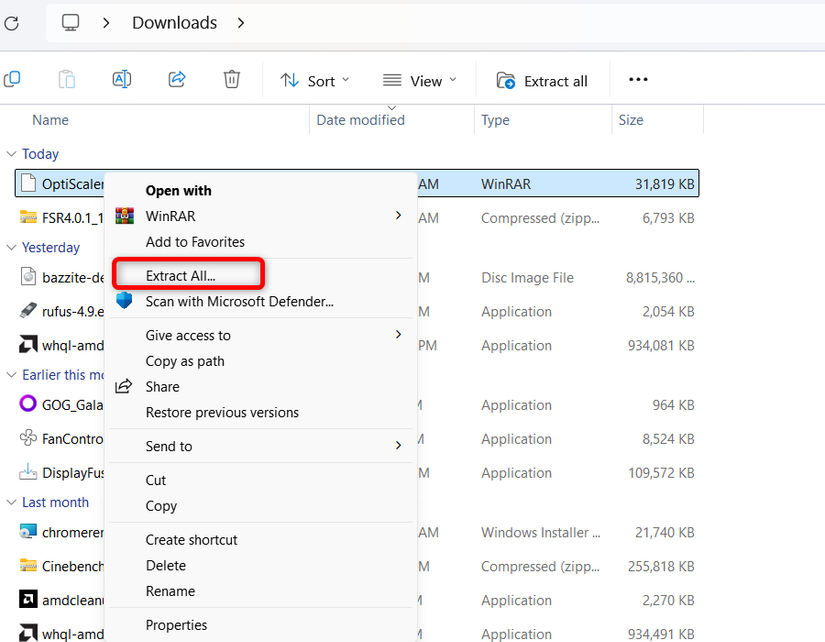Collapse the Last month group

click(x=12, y=502)
